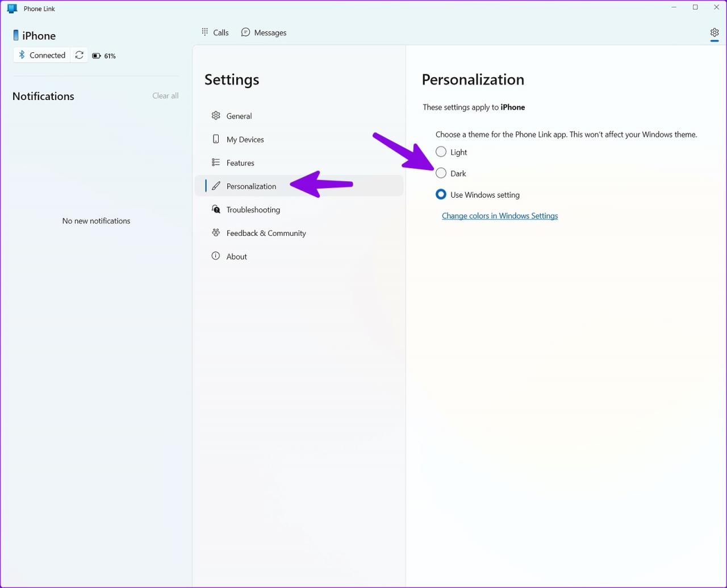The height and width of the screenshot is (588, 727).
Task: Select the Dark theme radio button
Action: [441, 173]
